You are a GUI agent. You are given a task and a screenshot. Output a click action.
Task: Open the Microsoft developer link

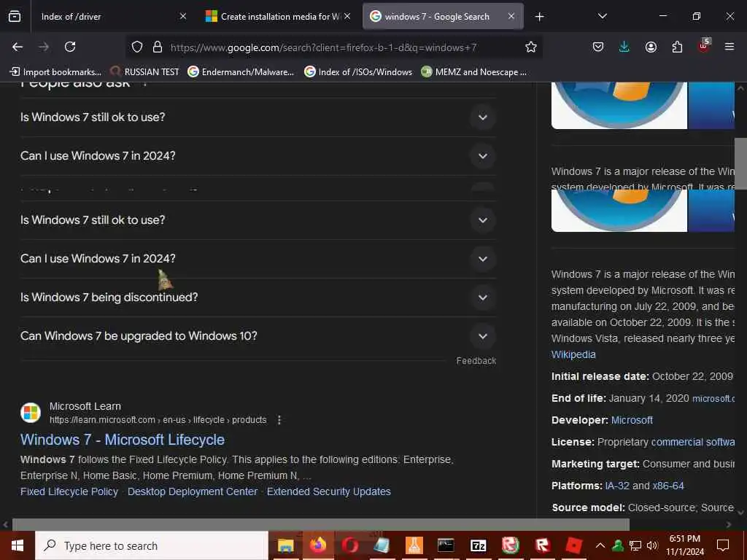632,420
